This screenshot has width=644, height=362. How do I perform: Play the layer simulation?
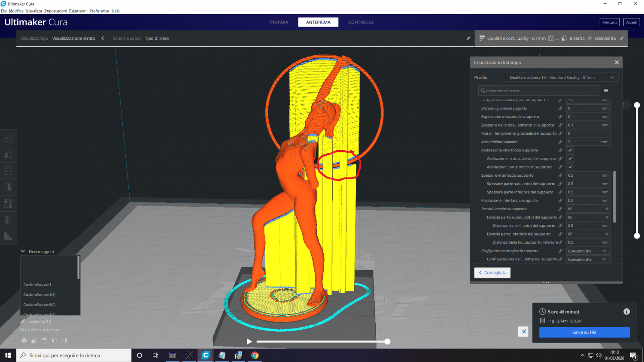249,341
